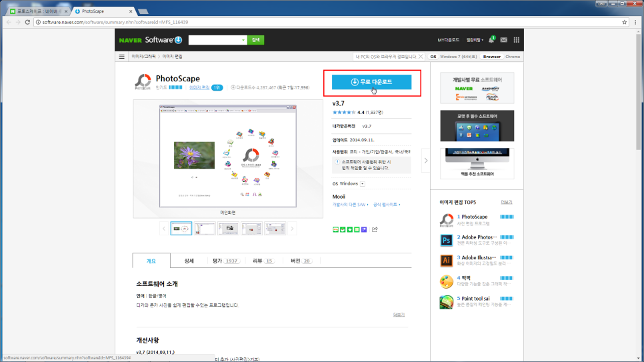Open 더보기 link beside 이미지 편집 TOP5
Image resolution: width=644 pixels, height=362 pixels.
(x=507, y=202)
